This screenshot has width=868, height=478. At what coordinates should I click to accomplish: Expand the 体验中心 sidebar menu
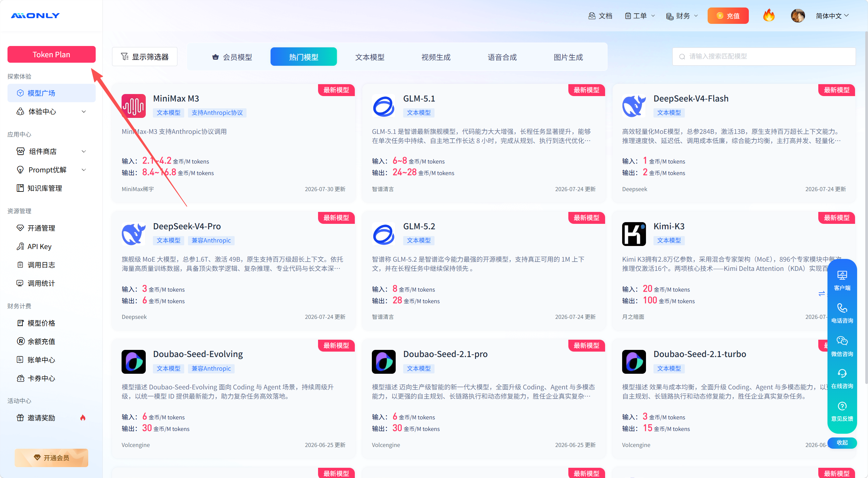coord(51,111)
